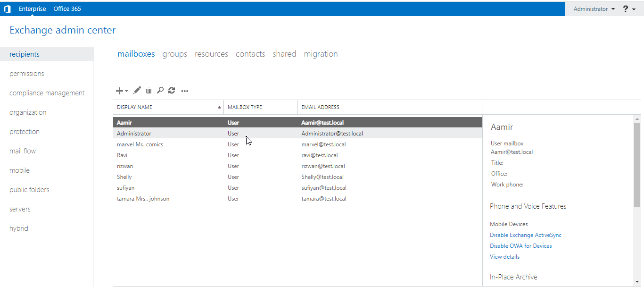Click the Office logo icon in header
644x287 pixels.
click(x=7, y=9)
